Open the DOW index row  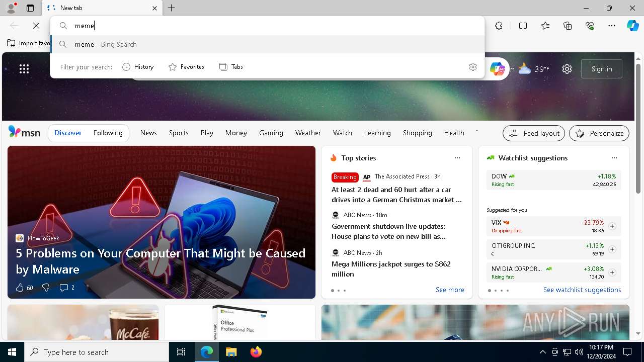coord(554,180)
